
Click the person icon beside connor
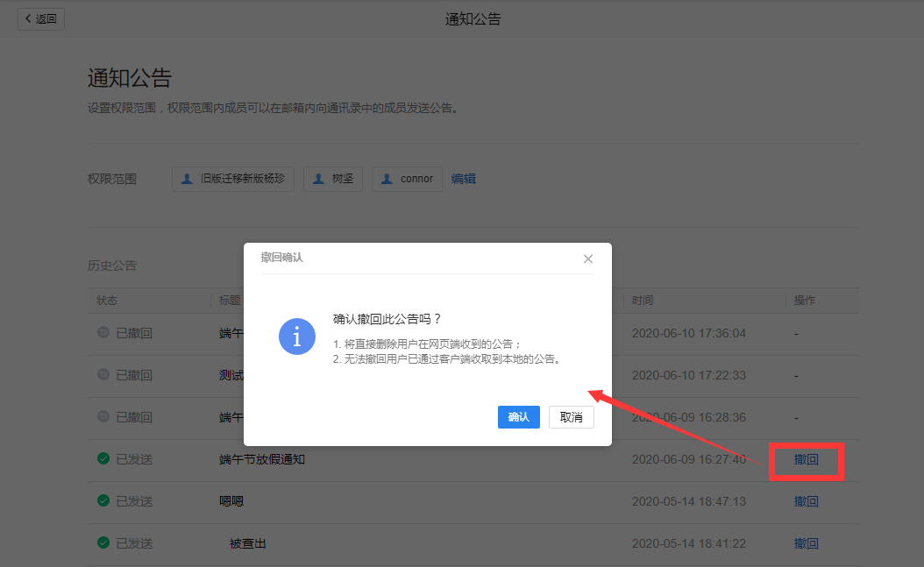point(387,179)
